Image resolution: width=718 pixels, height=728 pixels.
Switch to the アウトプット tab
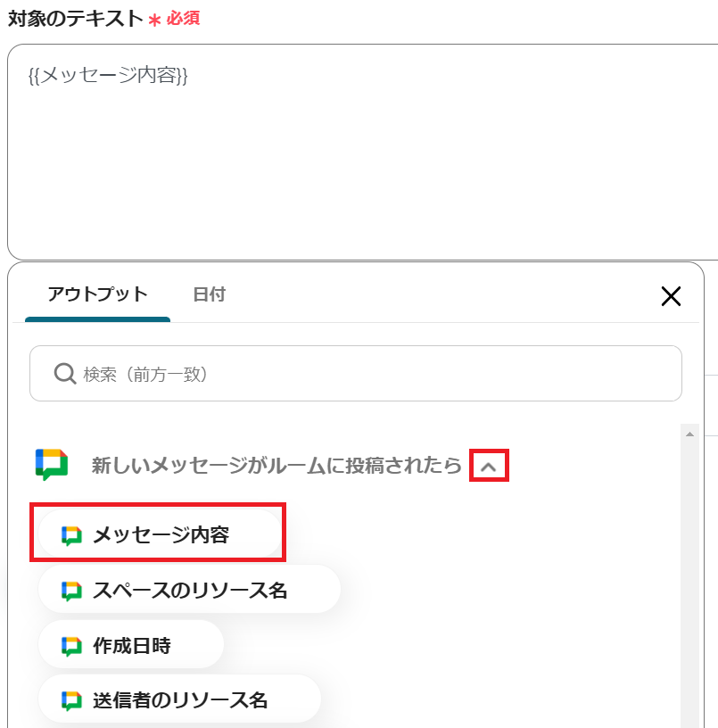click(x=97, y=294)
